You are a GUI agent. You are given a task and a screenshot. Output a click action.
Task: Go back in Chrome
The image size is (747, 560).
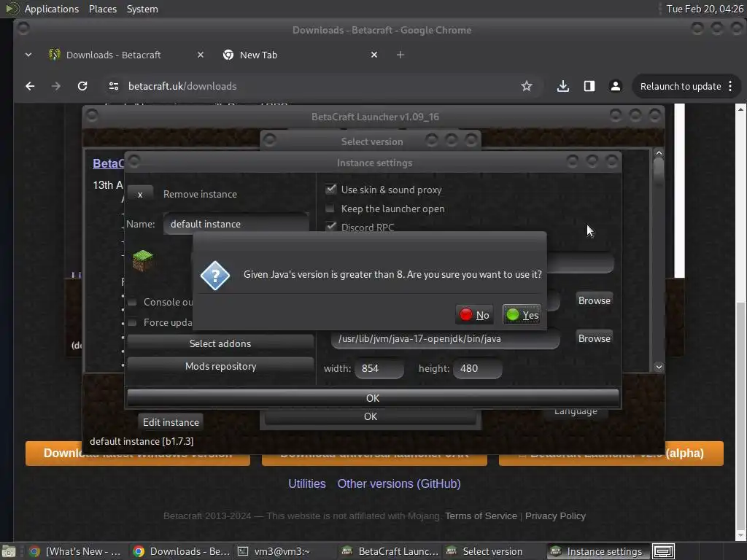(30, 86)
